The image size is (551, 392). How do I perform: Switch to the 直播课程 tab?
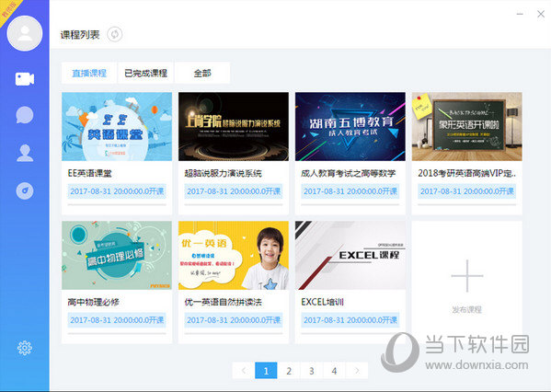[x=89, y=73]
